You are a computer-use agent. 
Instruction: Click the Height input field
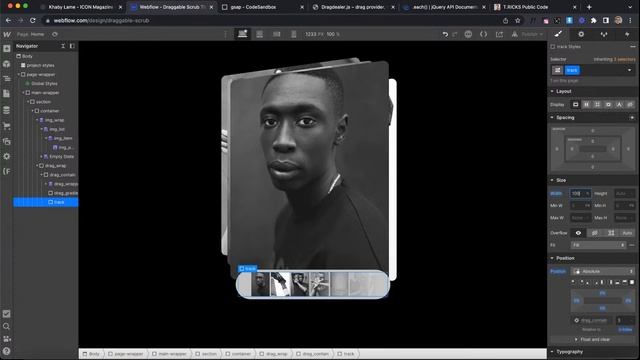click(624, 193)
